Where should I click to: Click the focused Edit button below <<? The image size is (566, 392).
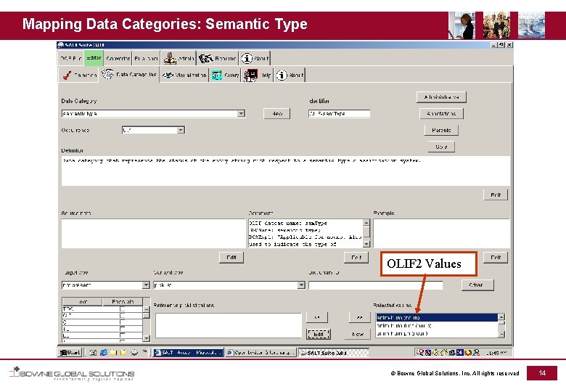pos(318,334)
